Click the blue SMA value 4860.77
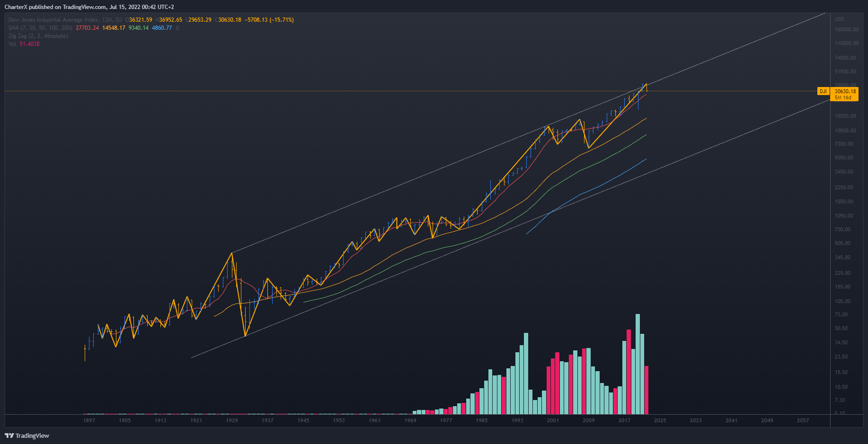The image size is (868, 444). pos(162,28)
